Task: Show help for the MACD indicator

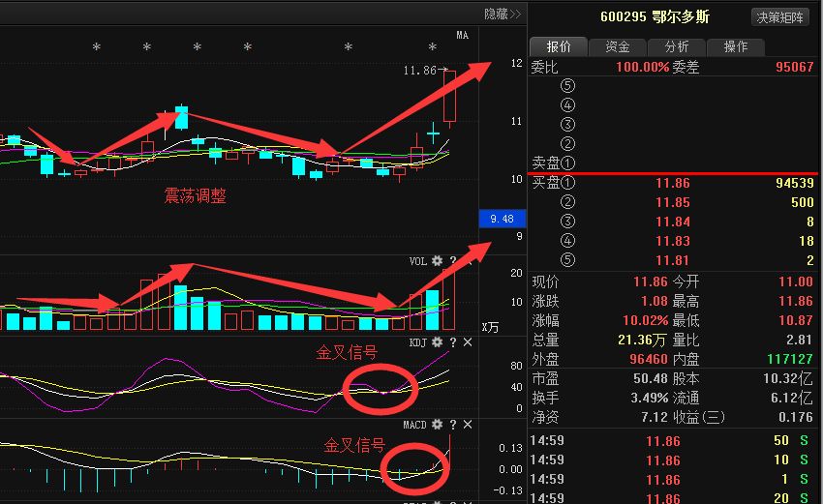Action: tap(453, 425)
